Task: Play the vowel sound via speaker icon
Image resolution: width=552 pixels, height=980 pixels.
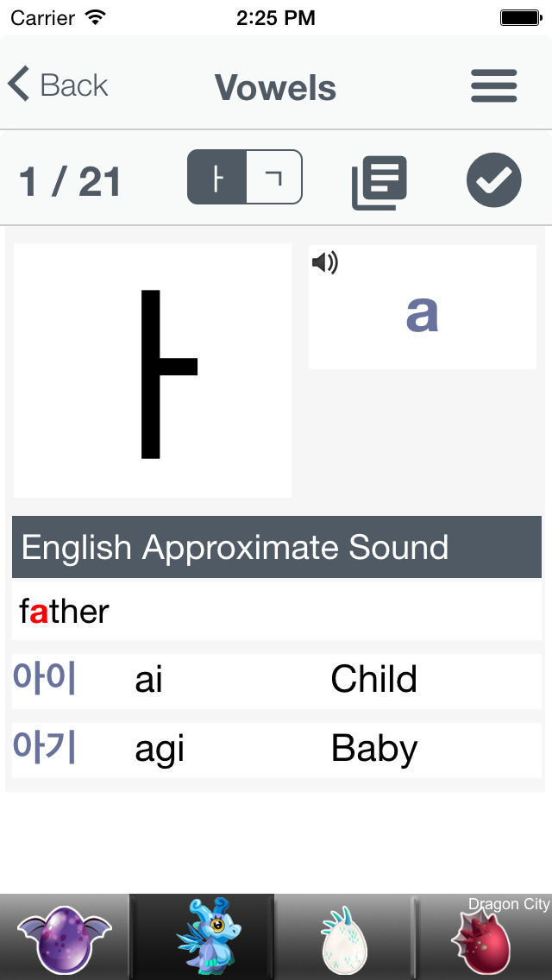Action: pyautogui.click(x=324, y=262)
